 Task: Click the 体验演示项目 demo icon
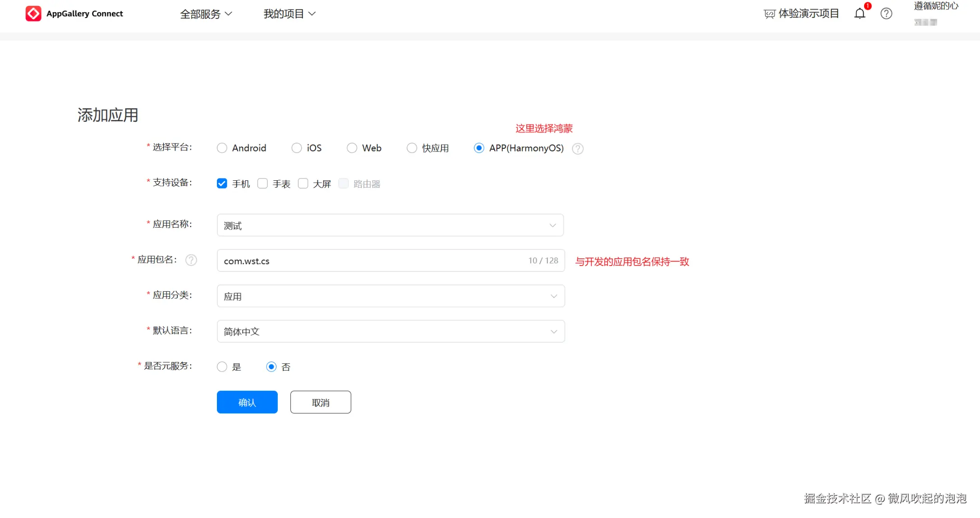pyautogui.click(x=769, y=14)
